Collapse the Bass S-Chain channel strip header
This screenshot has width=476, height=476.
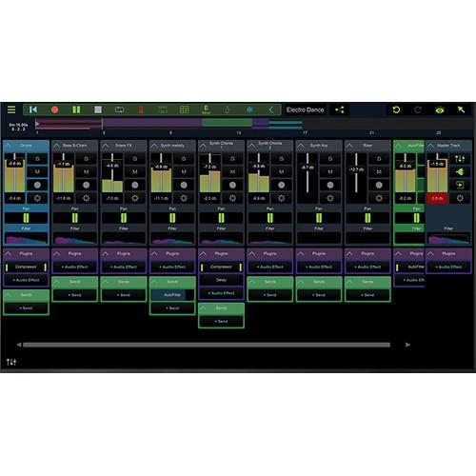(x=57, y=146)
